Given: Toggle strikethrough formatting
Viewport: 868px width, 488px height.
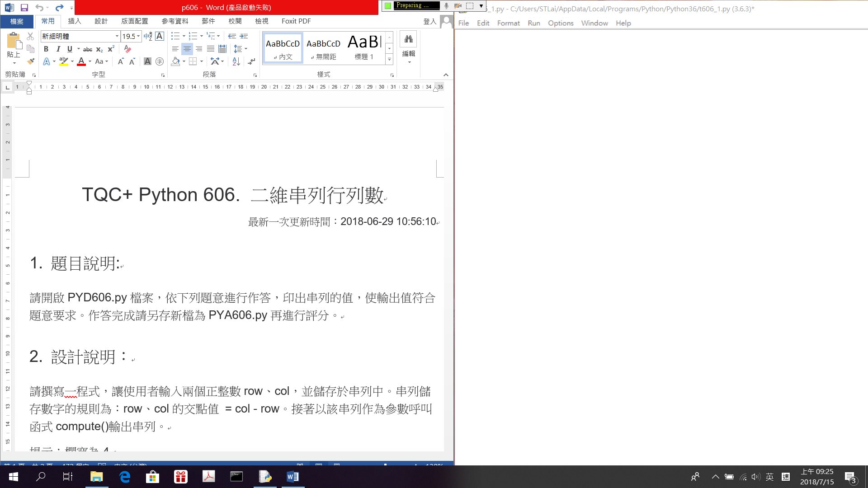Looking at the screenshot, I should tap(88, 49).
